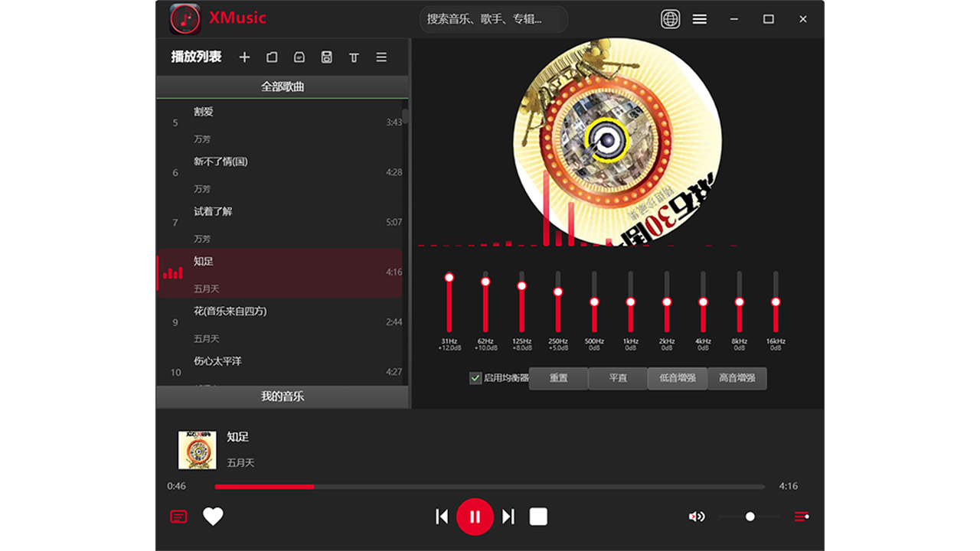Click the small album cover thumbnail

click(x=198, y=450)
